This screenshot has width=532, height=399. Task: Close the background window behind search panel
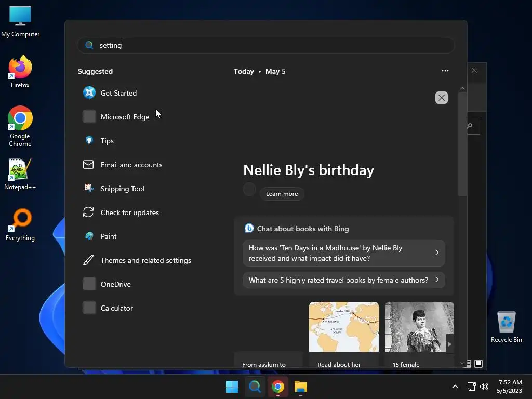click(474, 70)
